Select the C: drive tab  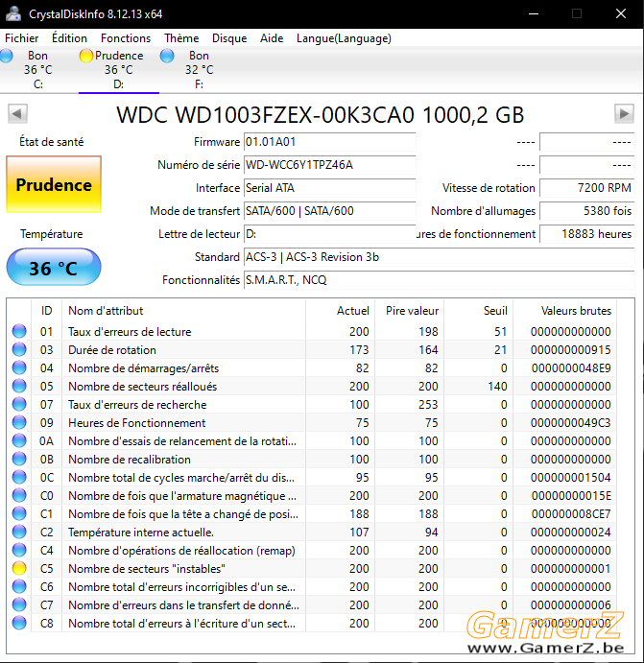pos(38,70)
